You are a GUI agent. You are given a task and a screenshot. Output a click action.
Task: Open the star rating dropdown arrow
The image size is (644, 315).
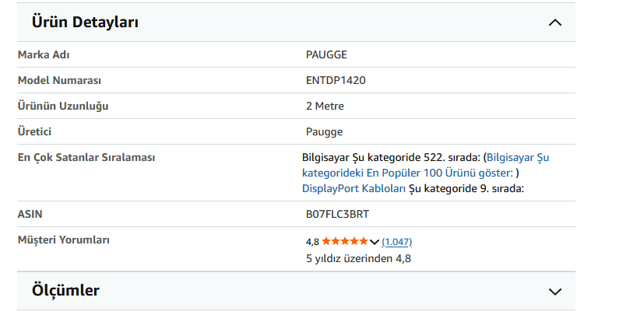coord(374,242)
